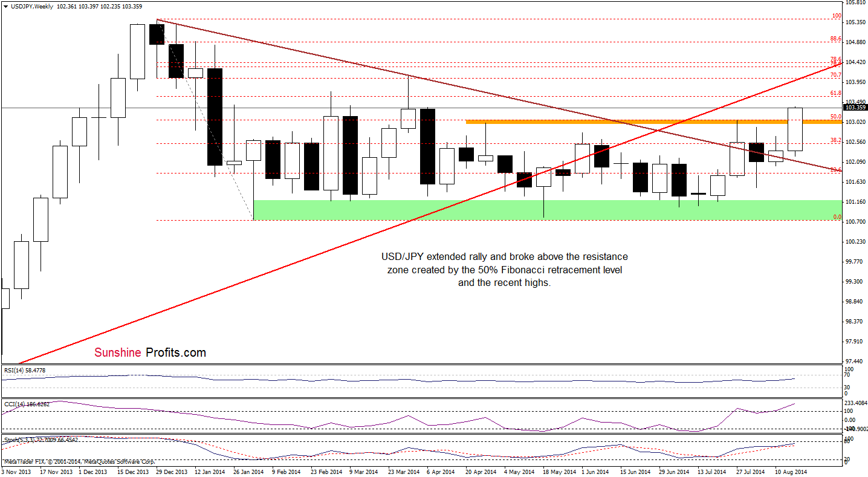Click price axis label 102.090
Viewport: 868px width, 477px height.
click(855, 162)
